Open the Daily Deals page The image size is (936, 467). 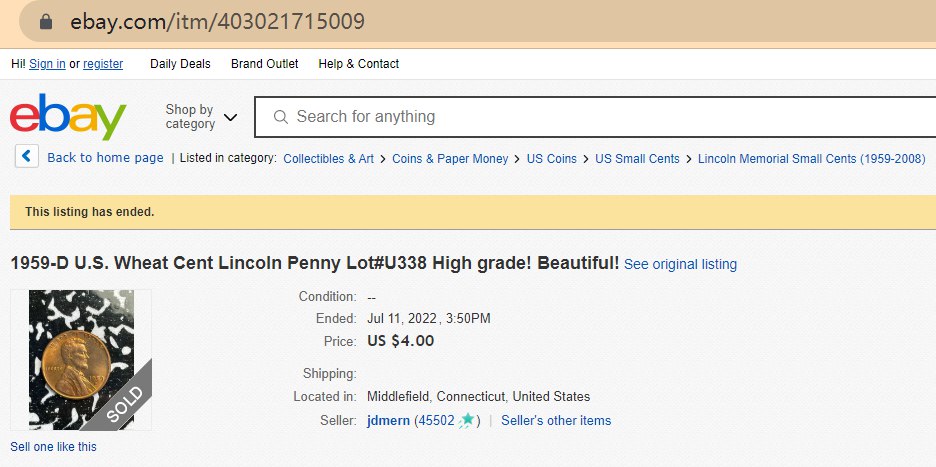180,64
